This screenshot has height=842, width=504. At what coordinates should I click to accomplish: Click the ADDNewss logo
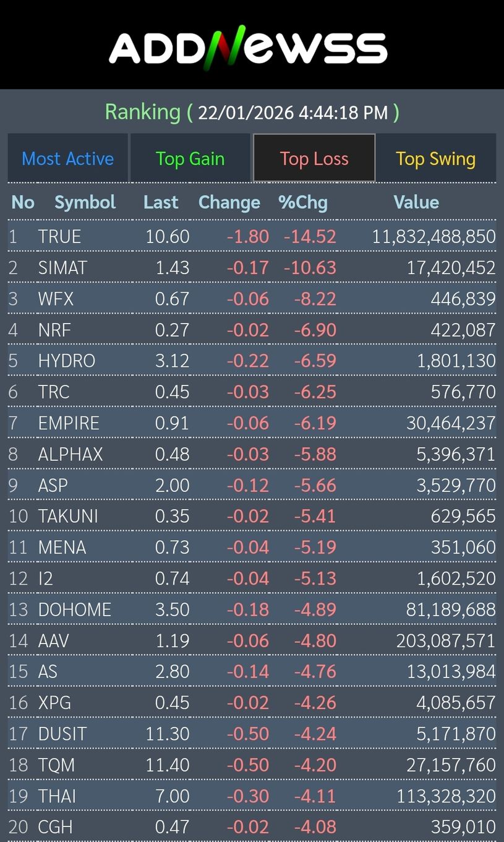[248, 48]
